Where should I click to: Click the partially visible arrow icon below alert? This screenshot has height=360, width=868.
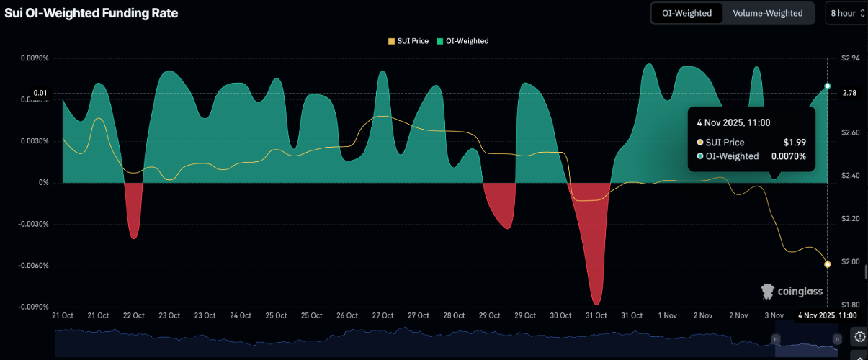click(859, 356)
